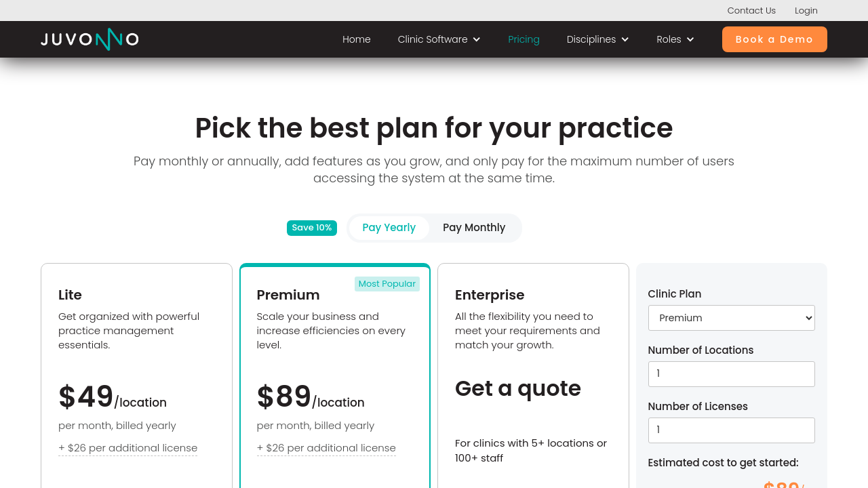Expand the Roles menu chevron
Viewport: 868px width, 488px height.
tap(690, 39)
